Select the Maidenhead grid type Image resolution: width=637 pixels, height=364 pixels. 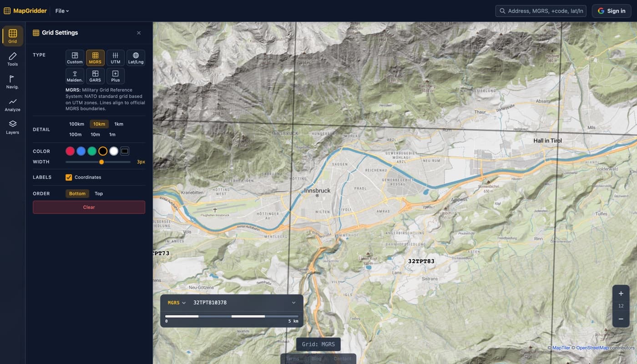[x=75, y=76]
